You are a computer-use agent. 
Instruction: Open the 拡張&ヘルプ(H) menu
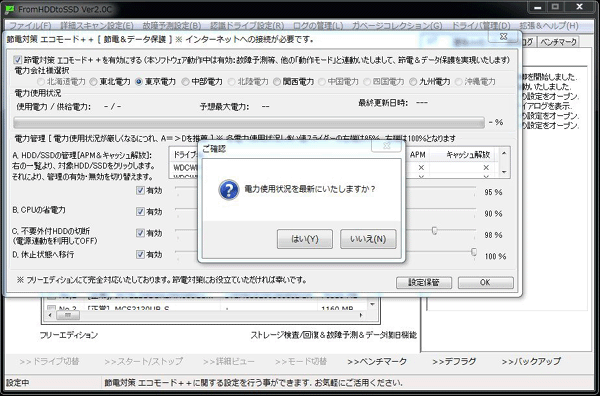tap(549, 26)
